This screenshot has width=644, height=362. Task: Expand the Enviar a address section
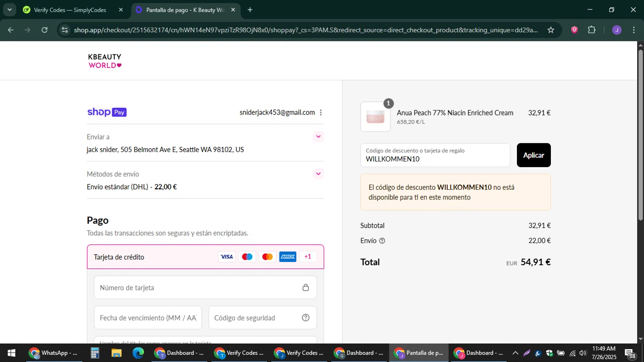point(318,137)
